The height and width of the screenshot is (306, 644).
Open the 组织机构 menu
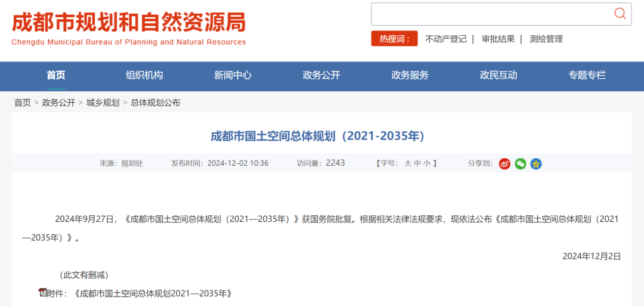pos(144,76)
